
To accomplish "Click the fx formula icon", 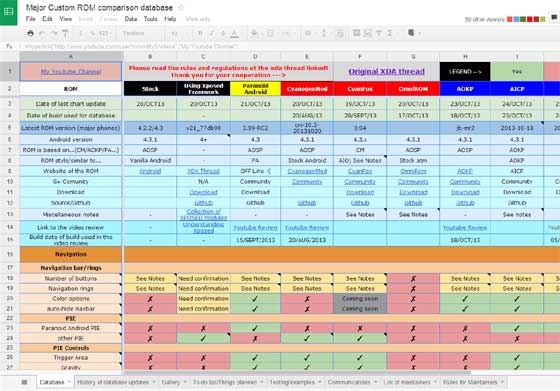I will click(9, 46).
